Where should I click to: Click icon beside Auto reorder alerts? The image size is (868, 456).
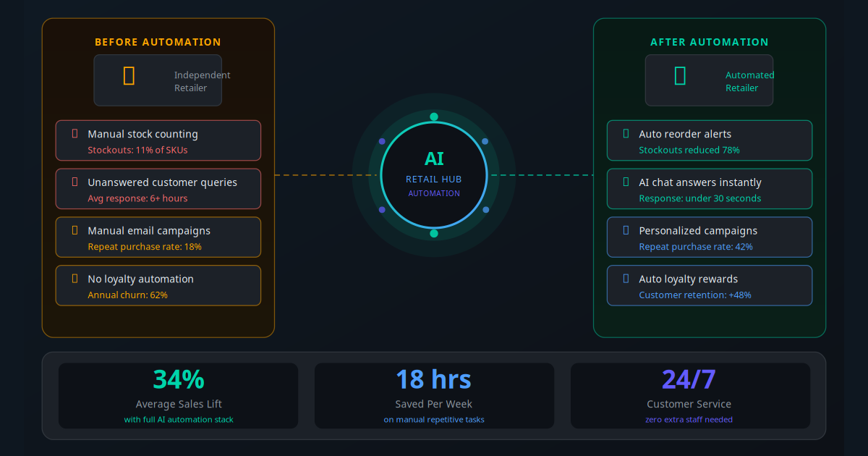point(626,133)
